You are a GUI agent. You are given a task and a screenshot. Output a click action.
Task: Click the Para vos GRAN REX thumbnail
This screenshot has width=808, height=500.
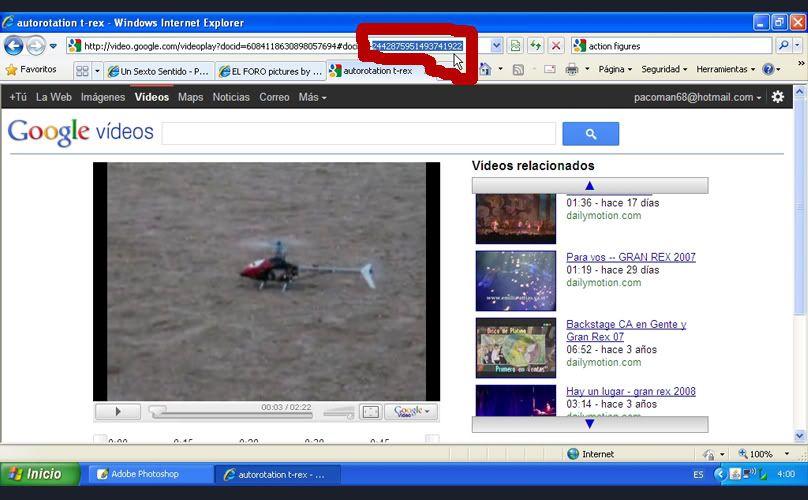pyautogui.click(x=516, y=281)
